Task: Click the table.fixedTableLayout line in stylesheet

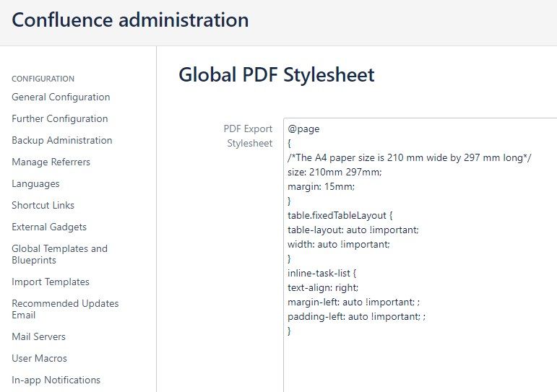Action: [x=340, y=216]
